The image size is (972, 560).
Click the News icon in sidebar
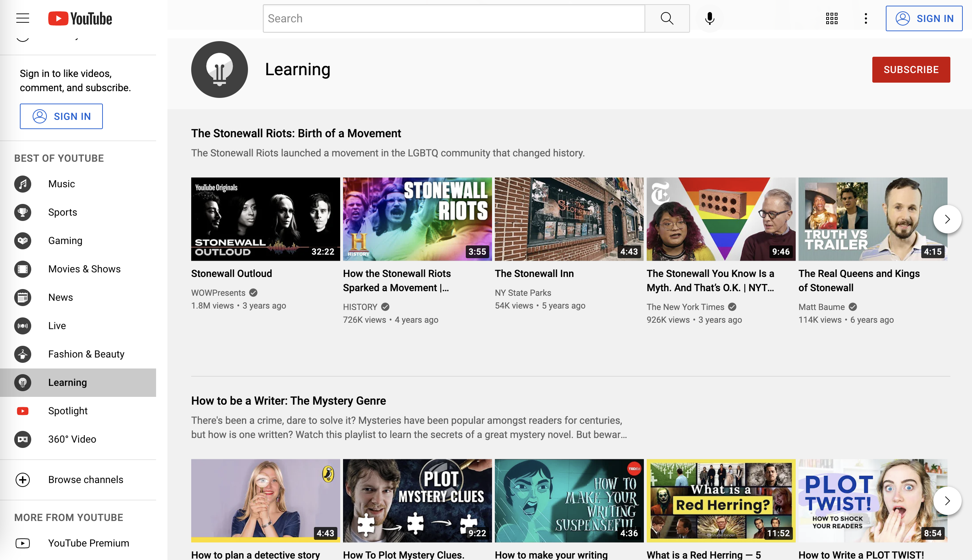(23, 297)
